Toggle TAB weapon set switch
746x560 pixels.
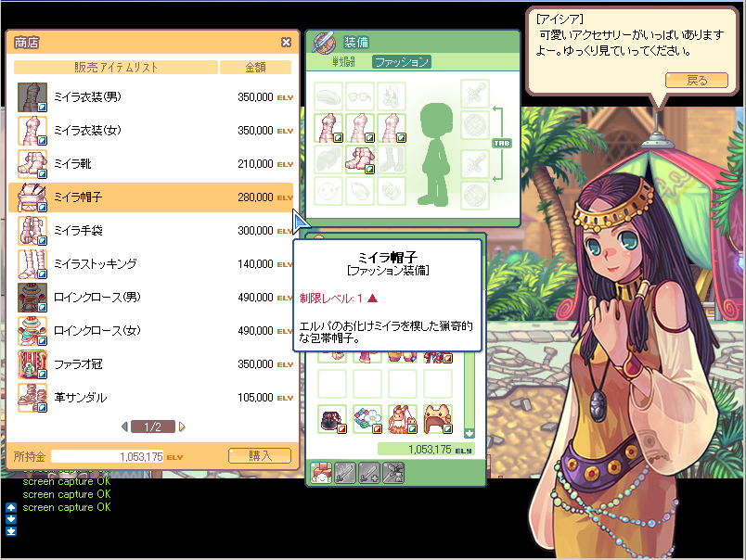(x=502, y=143)
